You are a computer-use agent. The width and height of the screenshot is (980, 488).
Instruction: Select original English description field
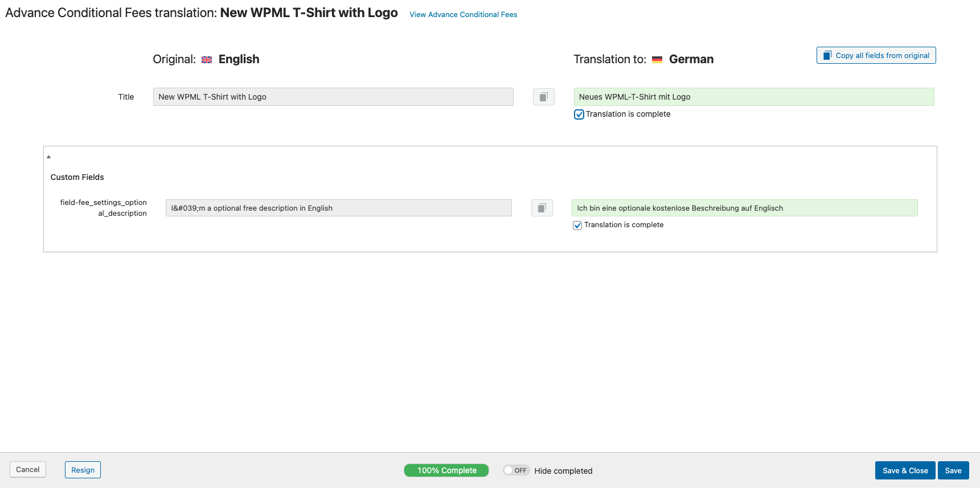click(339, 208)
